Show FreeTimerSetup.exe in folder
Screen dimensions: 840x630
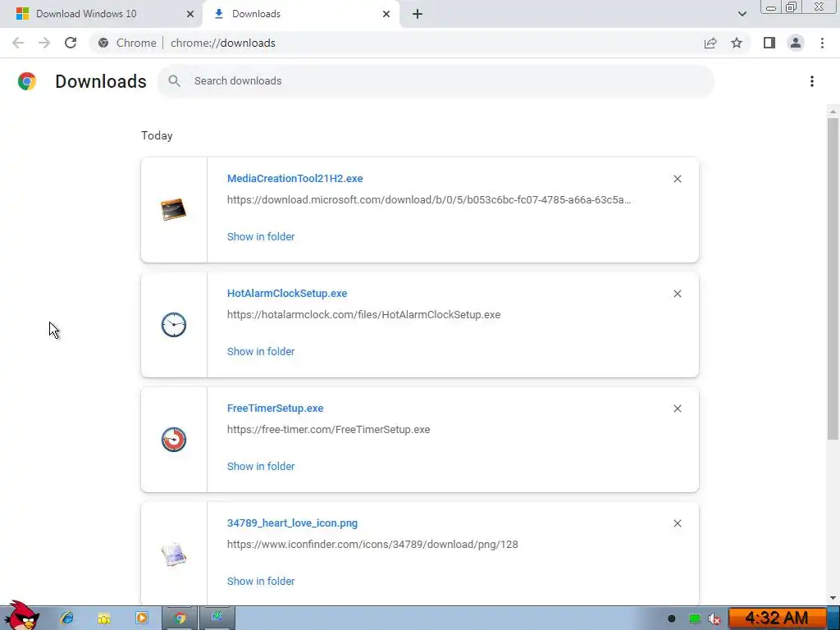[x=261, y=467]
